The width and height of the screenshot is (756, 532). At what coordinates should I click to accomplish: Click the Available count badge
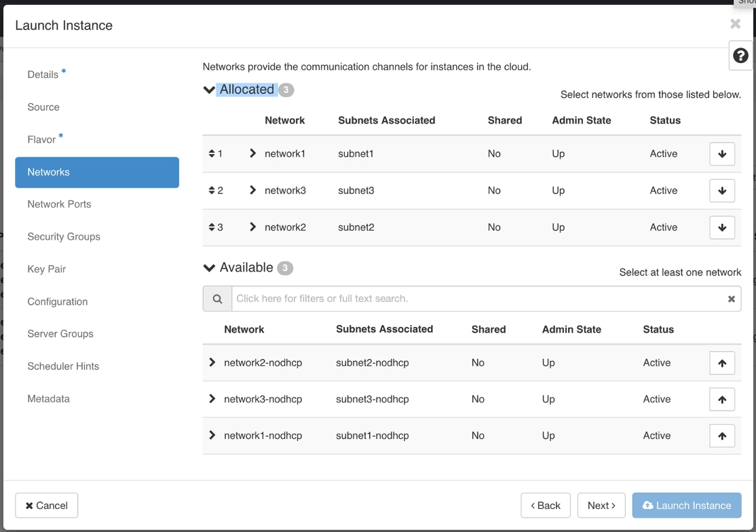285,268
